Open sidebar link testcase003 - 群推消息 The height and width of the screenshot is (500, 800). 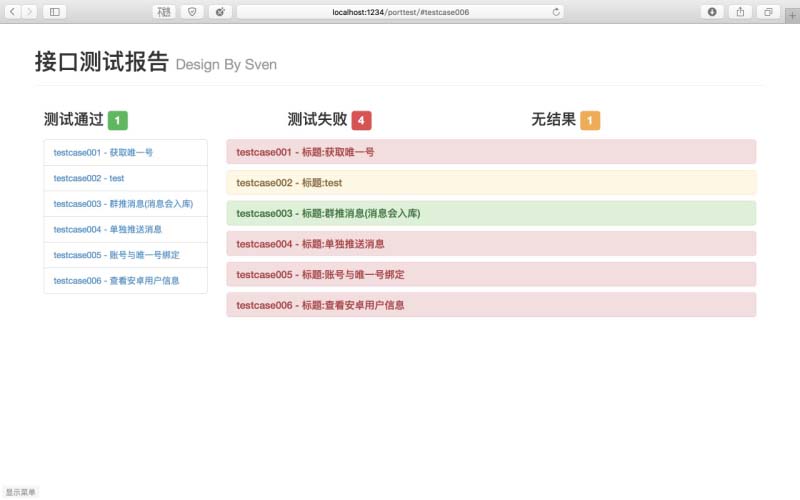(126, 204)
